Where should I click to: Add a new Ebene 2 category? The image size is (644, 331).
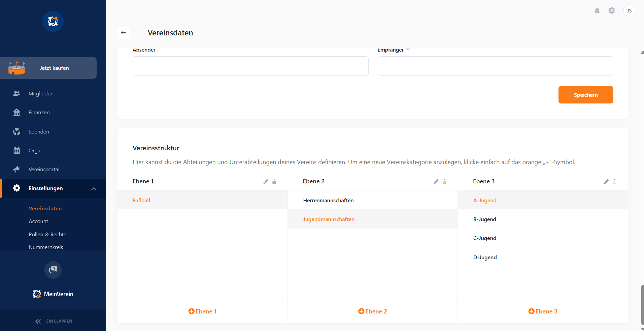(x=372, y=311)
